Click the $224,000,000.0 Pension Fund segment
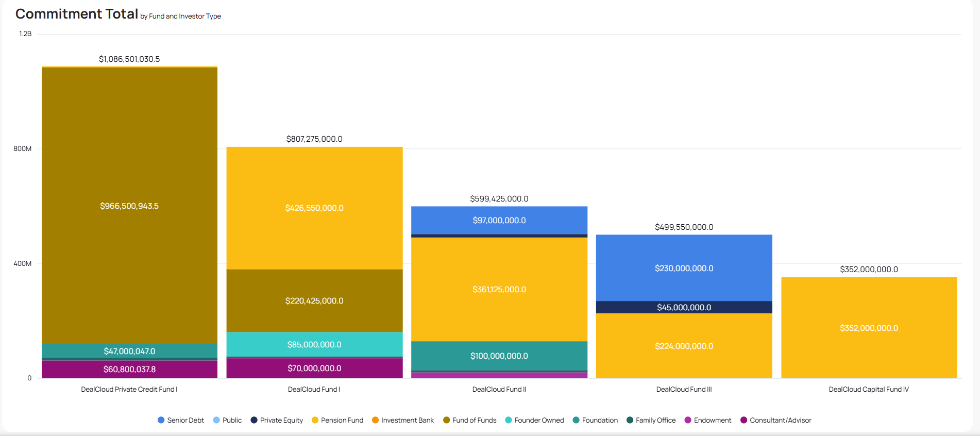Image resolution: width=980 pixels, height=436 pixels. (x=684, y=346)
